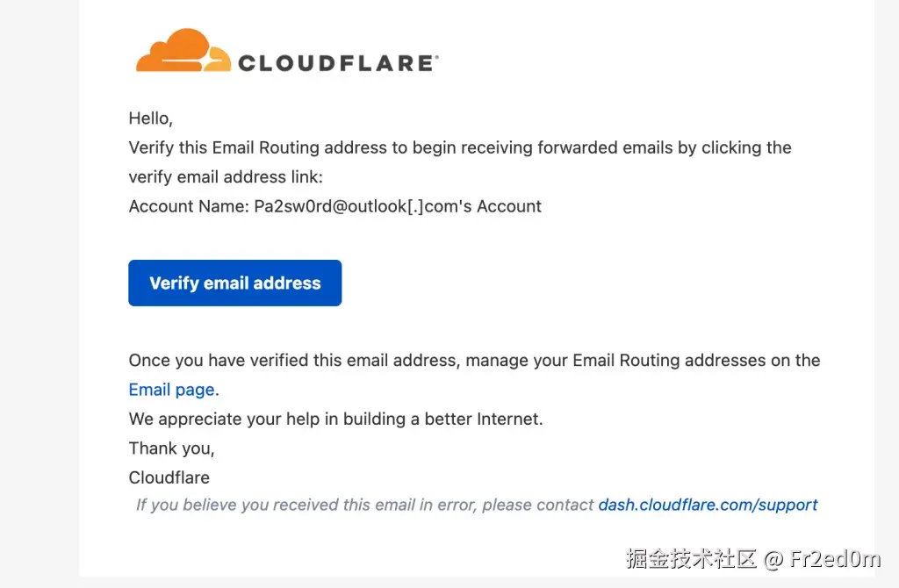Viewport: 899px width, 588px height.
Task: Select the better Internet appreciation sentence
Action: 336,419
